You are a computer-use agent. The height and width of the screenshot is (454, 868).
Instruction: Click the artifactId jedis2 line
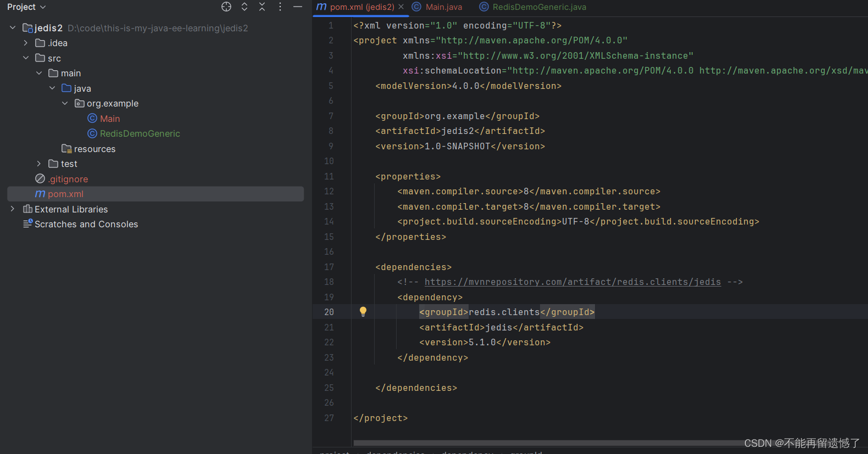pyautogui.click(x=460, y=131)
